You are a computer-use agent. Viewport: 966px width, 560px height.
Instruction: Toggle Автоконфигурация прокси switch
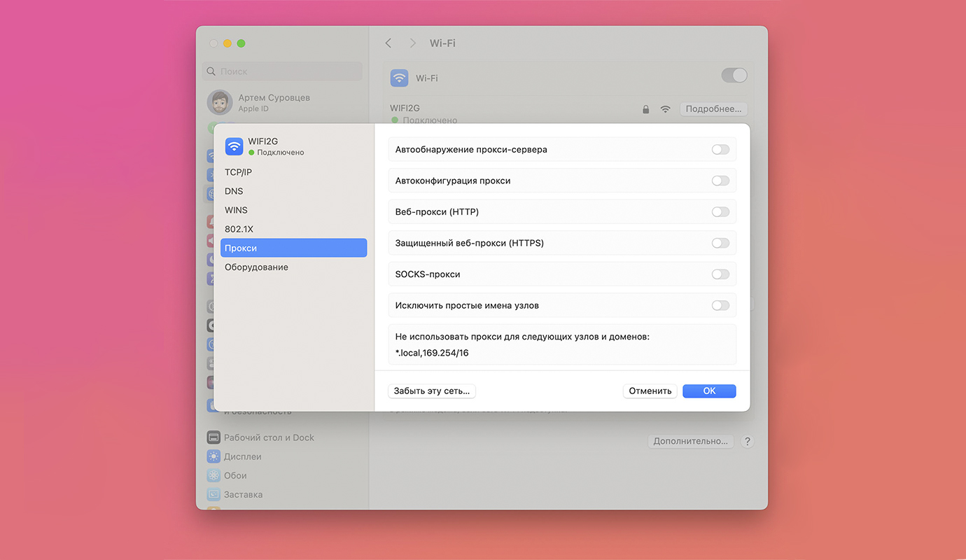tap(720, 181)
